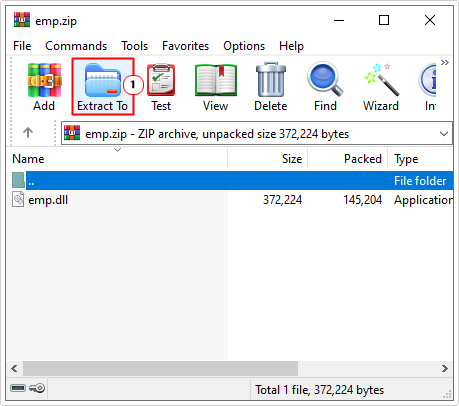
Task: Open the Tools menu
Action: (x=135, y=46)
